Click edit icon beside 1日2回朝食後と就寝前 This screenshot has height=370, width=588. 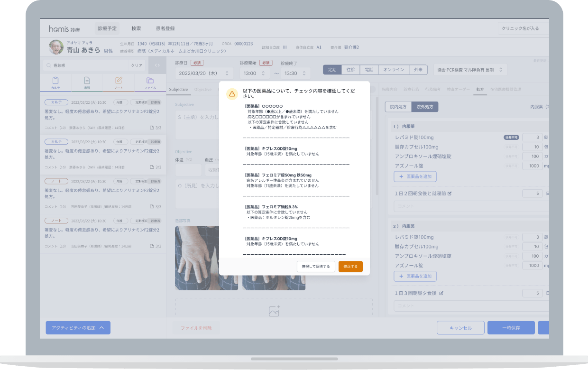point(450,194)
